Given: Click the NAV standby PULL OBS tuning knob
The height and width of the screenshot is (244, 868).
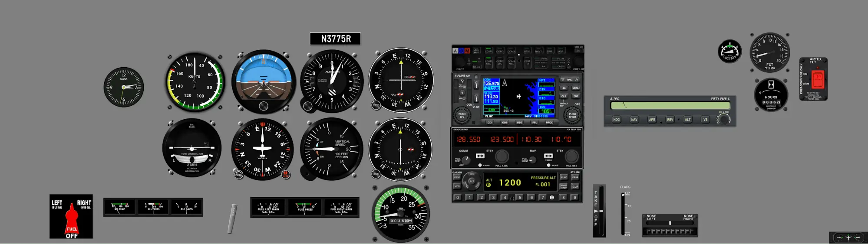Looking at the screenshot, I should pyautogui.click(x=572, y=156).
